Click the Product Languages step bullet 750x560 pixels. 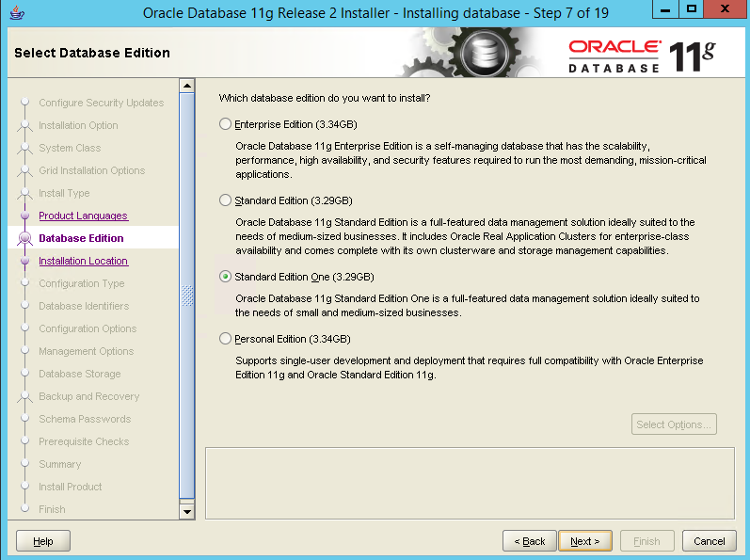pyautogui.click(x=24, y=216)
